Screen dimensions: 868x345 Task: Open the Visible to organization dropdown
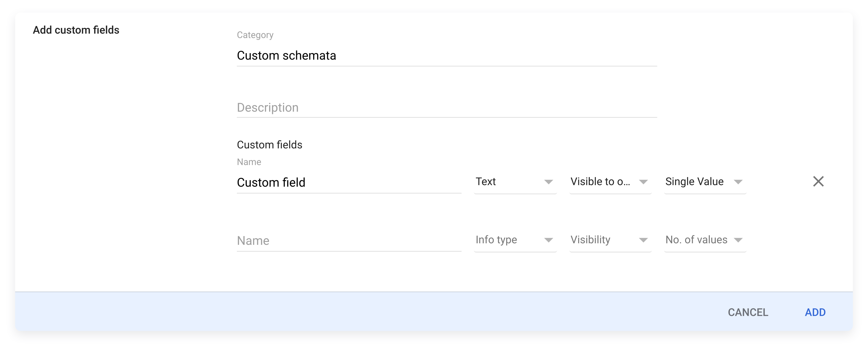click(610, 182)
